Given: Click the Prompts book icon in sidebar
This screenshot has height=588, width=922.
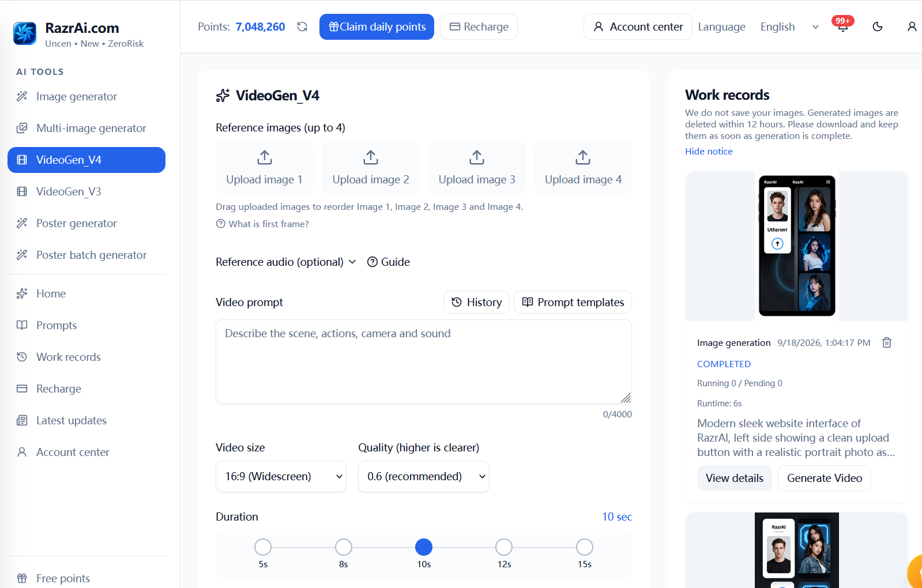Looking at the screenshot, I should click(22, 325).
